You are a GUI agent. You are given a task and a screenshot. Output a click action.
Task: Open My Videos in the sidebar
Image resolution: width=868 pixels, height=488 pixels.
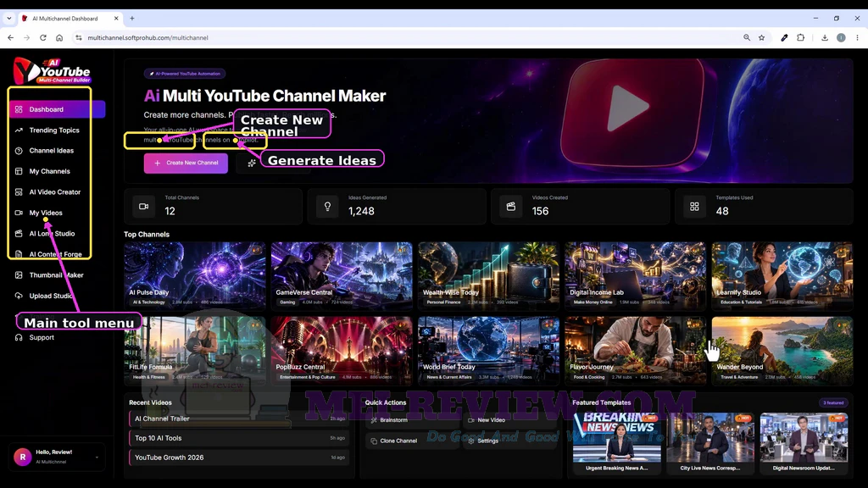click(46, 213)
